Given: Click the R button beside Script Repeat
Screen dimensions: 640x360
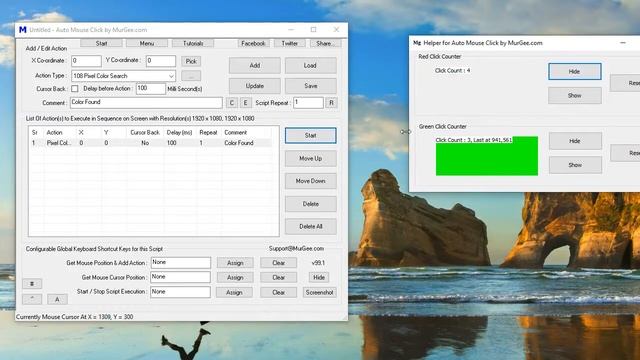Looking at the screenshot, I should [331, 103].
